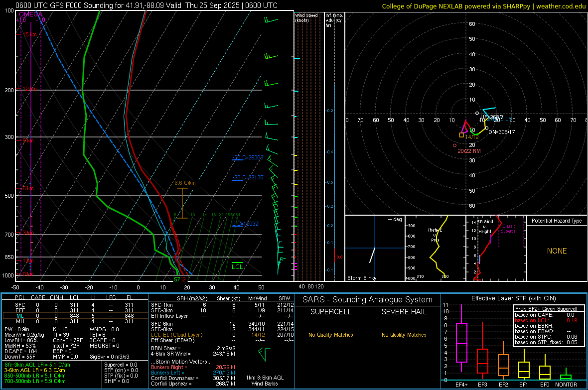Click the 'SHIP = 0.0' value
This screenshot has width=588, height=390.
117,381
